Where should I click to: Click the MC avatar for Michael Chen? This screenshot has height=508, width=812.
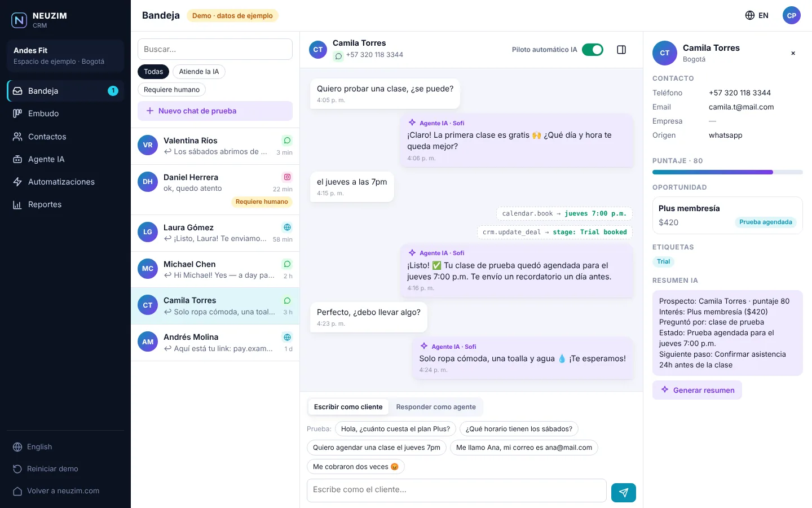pyautogui.click(x=148, y=269)
